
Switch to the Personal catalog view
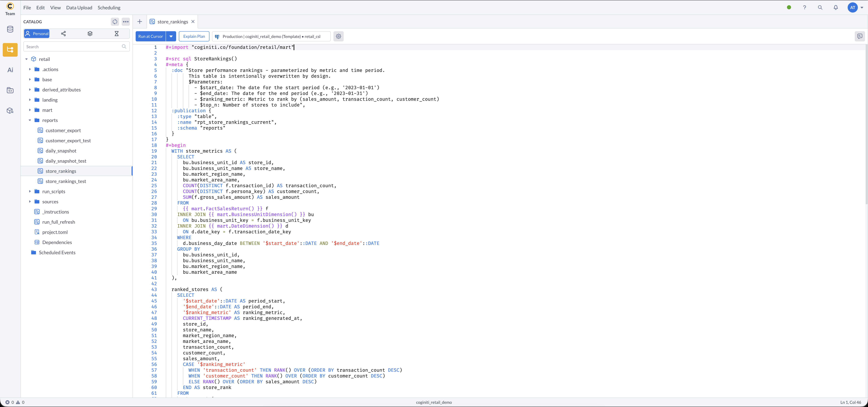coord(37,34)
